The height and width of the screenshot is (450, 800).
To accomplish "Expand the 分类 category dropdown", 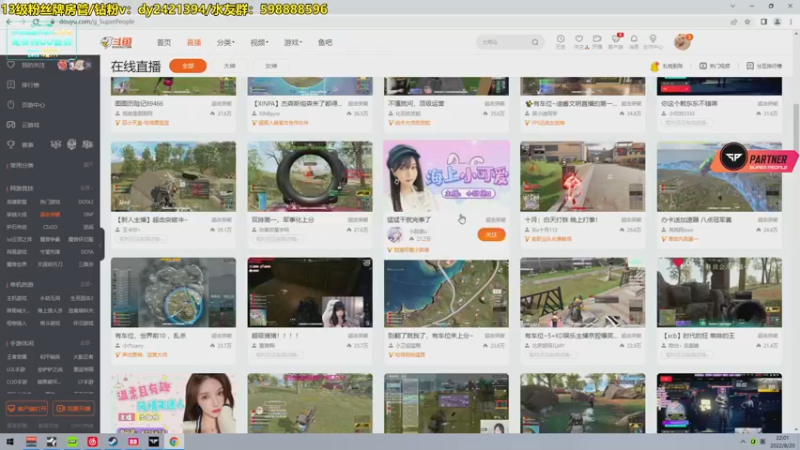I will point(226,42).
